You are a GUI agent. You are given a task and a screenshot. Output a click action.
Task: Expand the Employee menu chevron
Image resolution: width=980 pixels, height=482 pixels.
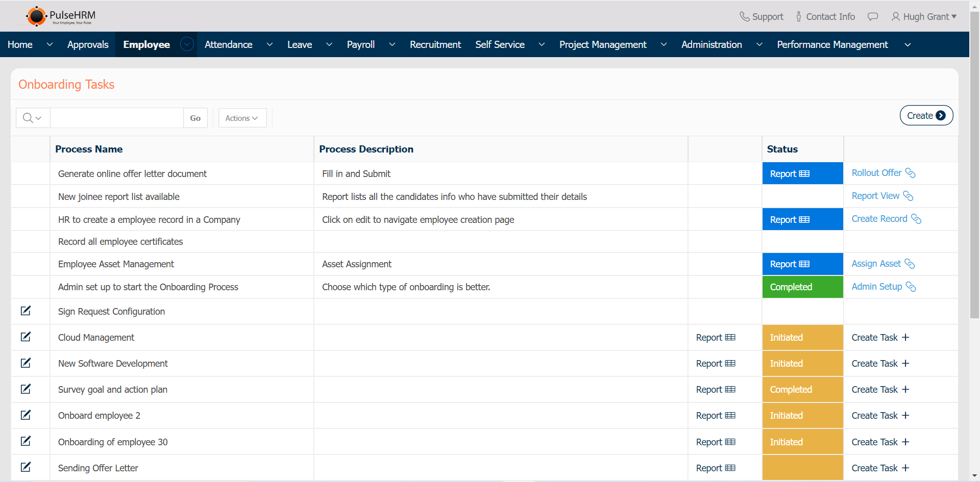point(187,44)
